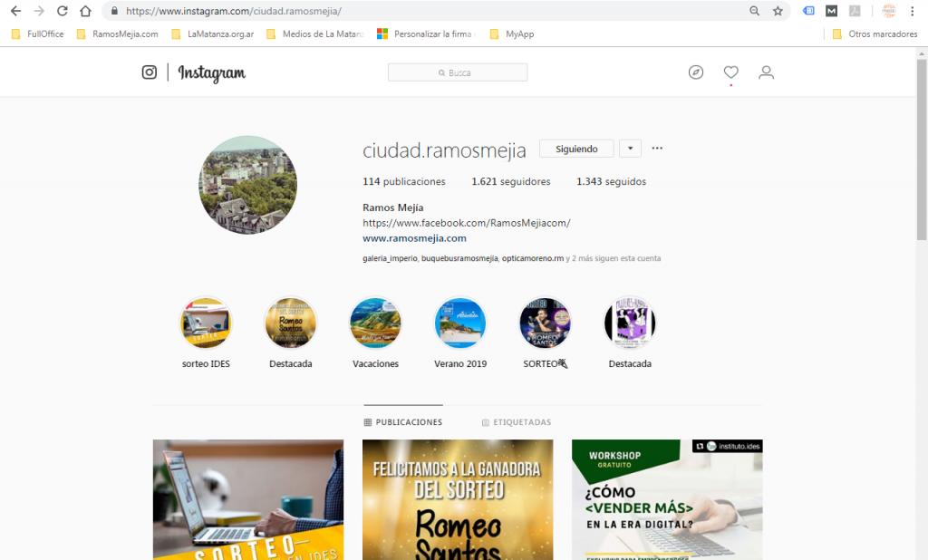This screenshot has width=928, height=560.
Task: Click the Busca search field
Action: (x=458, y=72)
